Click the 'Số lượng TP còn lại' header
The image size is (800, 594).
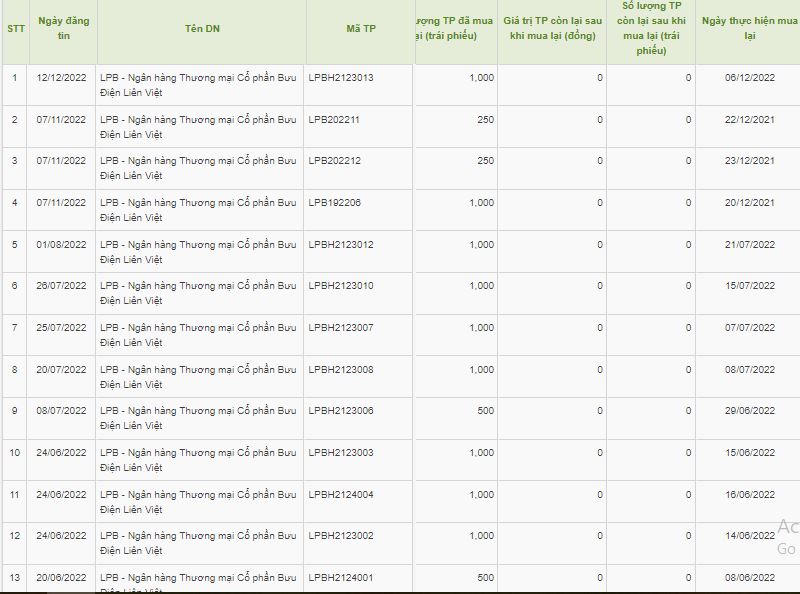(x=650, y=28)
